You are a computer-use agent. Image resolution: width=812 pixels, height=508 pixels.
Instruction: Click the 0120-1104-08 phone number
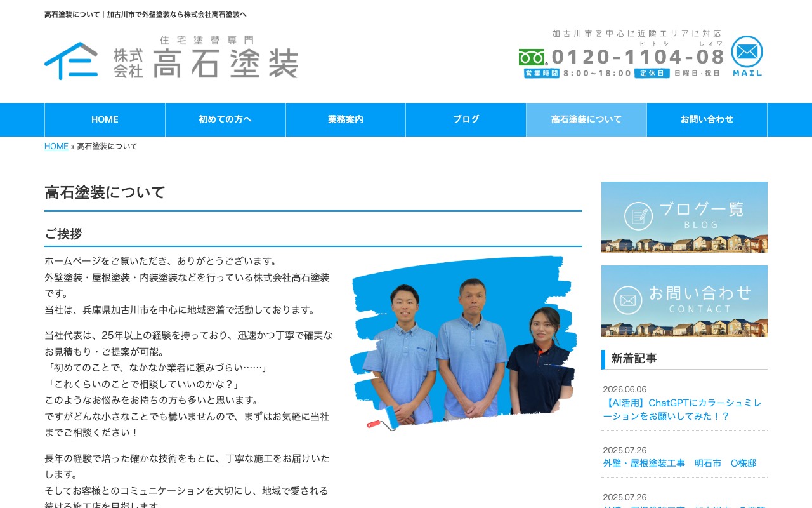pos(638,57)
